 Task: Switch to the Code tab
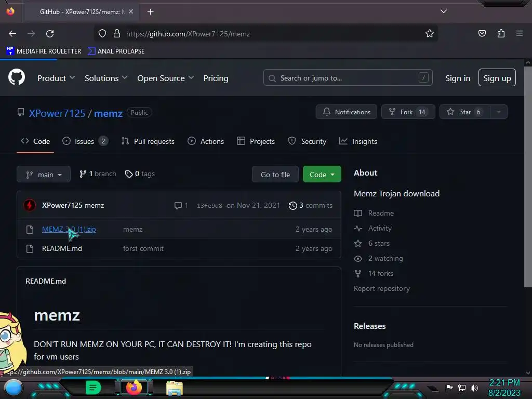[x=35, y=141]
